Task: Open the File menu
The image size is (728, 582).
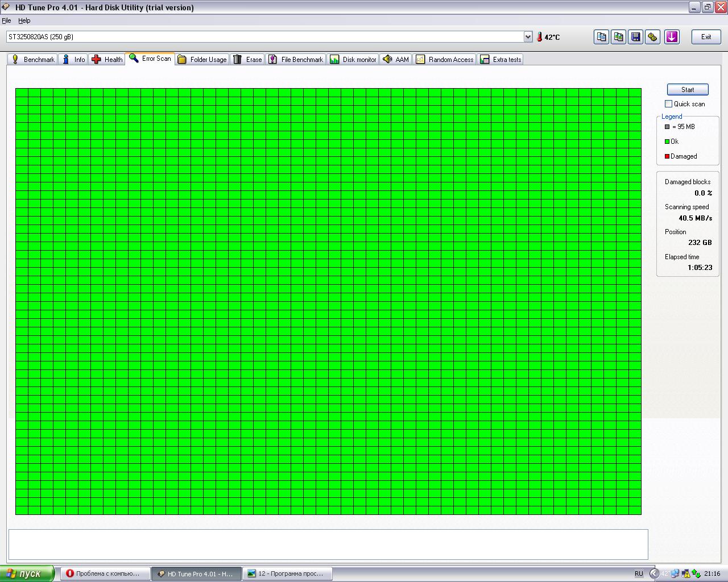Action: pyautogui.click(x=6, y=20)
